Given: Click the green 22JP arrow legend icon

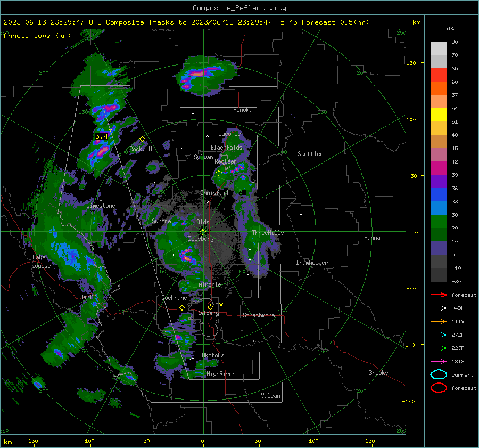Looking at the screenshot, I should 439,348.
